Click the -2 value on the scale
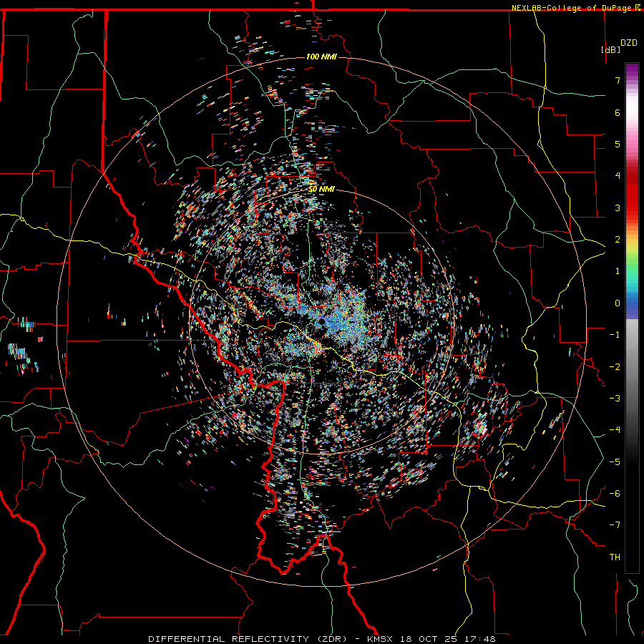The image size is (644, 644). tap(615, 367)
